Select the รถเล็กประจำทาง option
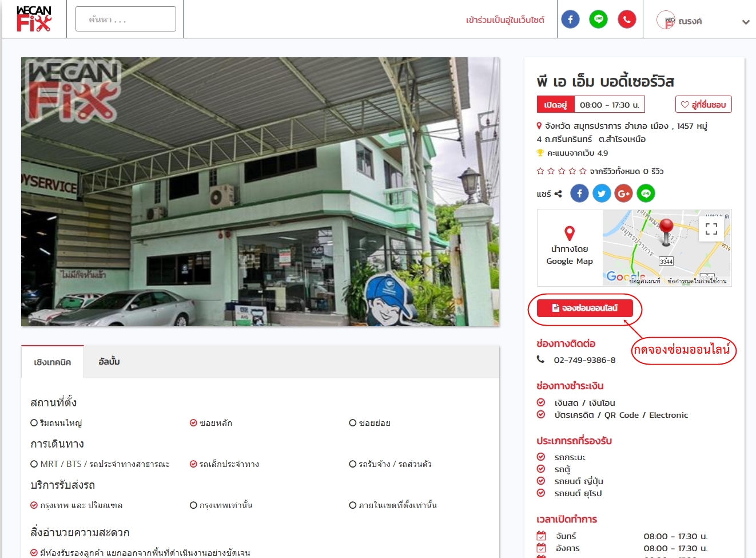Screen dimensions: 756x558 [224, 464]
